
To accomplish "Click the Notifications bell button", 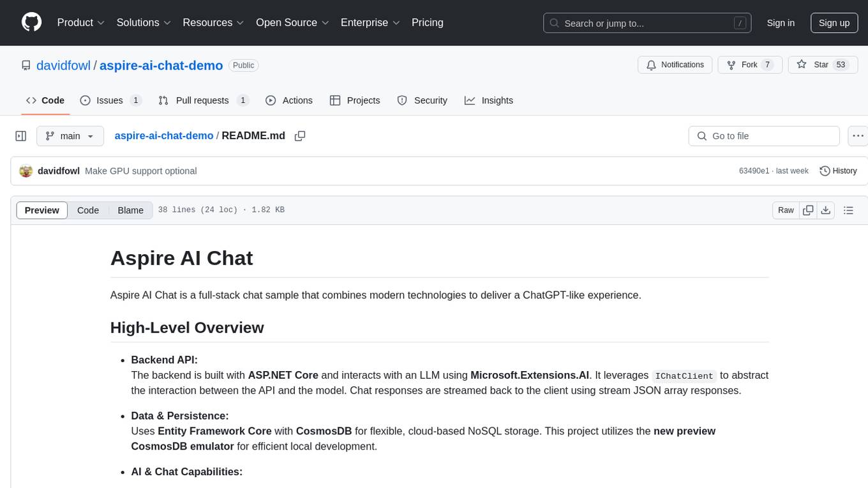I will coord(675,65).
